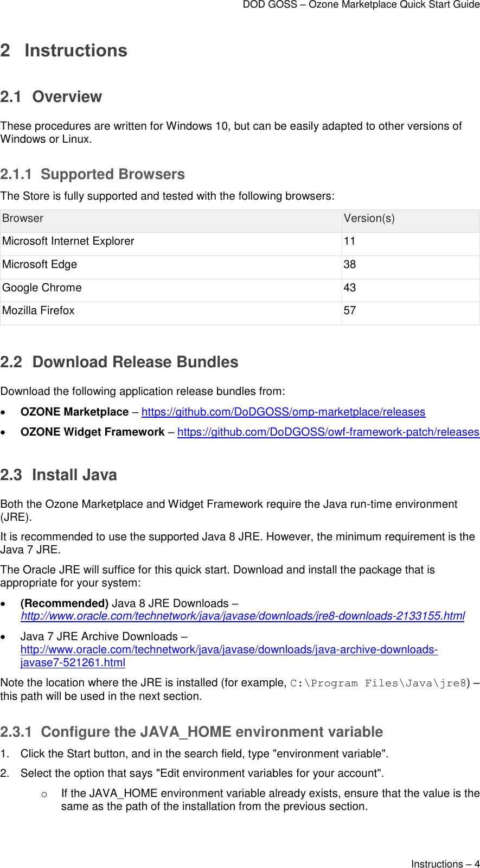Click step 2 'Select the option that says' text

pyautogui.click(x=202, y=773)
